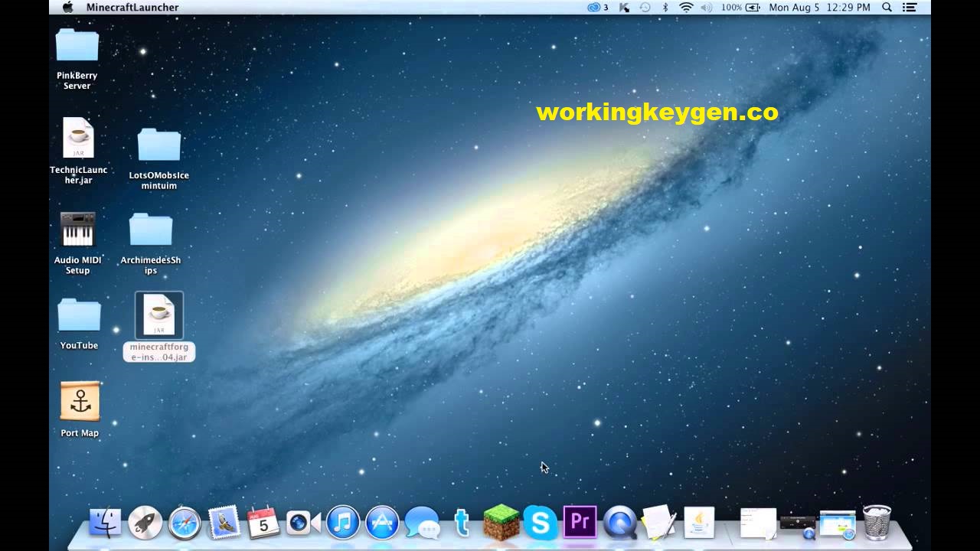Image resolution: width=980 pixels, height=551 pixels.
Task: Open Minecraft from the Dock
Action: (x=501, y=524)
